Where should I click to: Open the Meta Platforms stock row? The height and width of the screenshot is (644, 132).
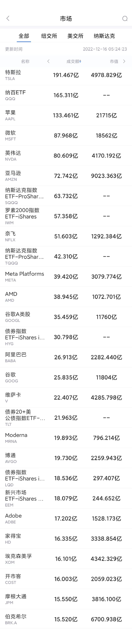pos(66,277)
